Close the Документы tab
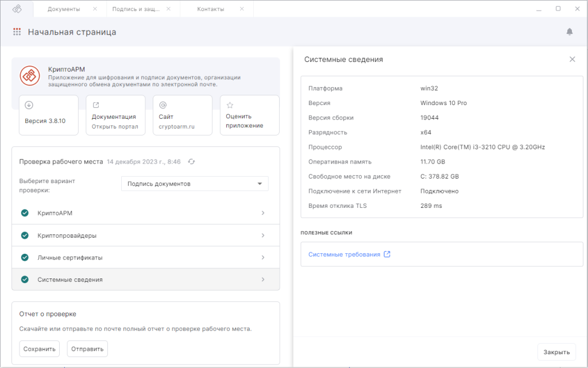Image resolution: width=588 pixels, height=368 pixels. (95, 9)
